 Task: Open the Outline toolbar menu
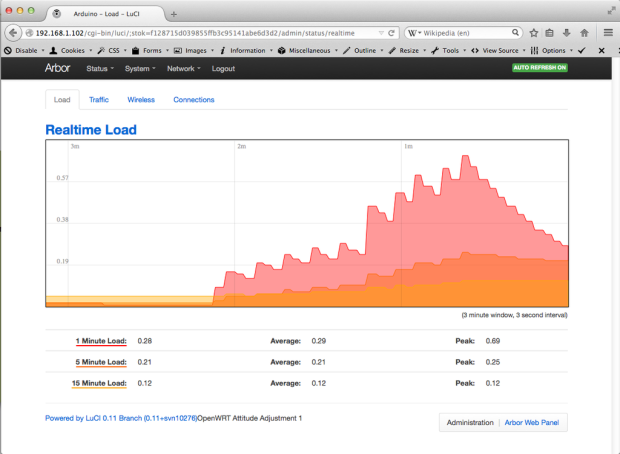363,50
